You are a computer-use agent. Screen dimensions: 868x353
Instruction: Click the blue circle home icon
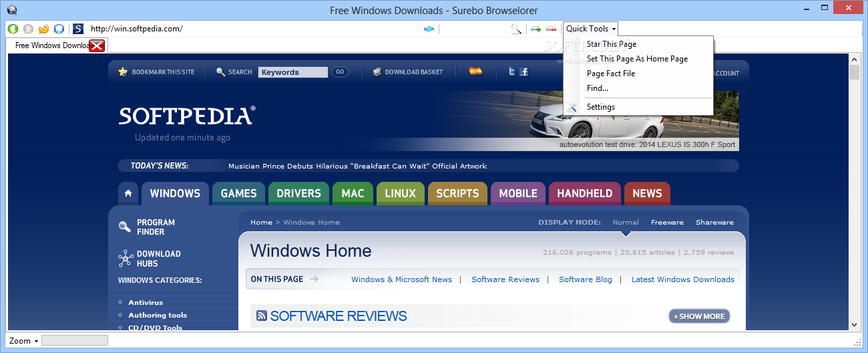[59, 29]
